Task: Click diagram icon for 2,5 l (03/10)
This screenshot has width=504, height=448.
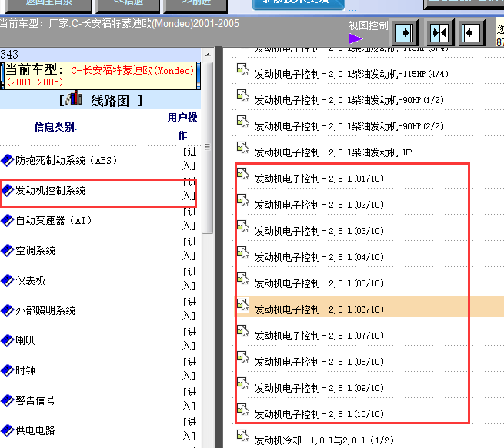Action: 243,227
